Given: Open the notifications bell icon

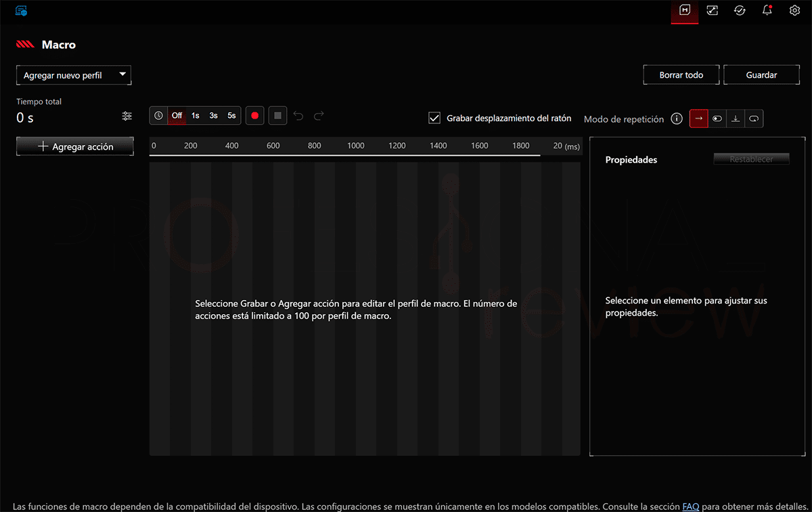Looking at the screenshot, I should coord(767,10).
